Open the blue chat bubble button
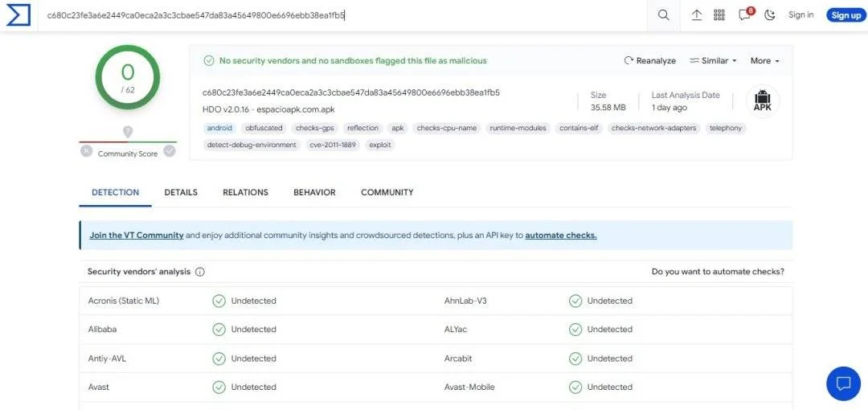The image size is (868, 410). [843, 383]
